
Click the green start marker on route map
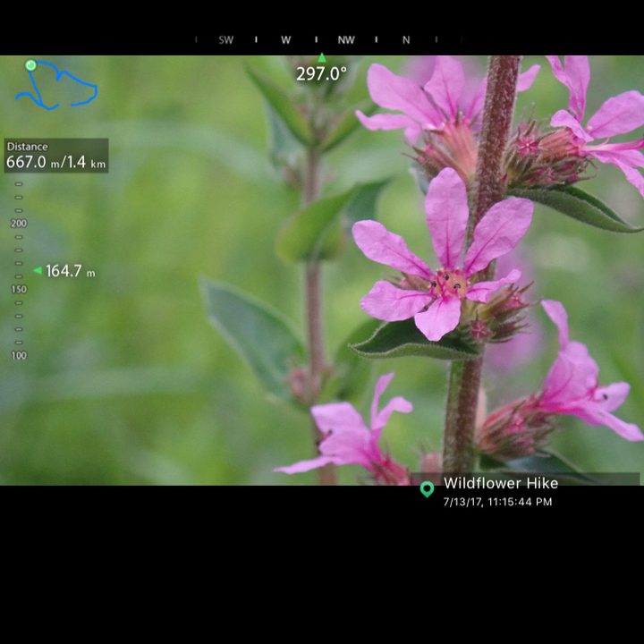tap(30, 65)
